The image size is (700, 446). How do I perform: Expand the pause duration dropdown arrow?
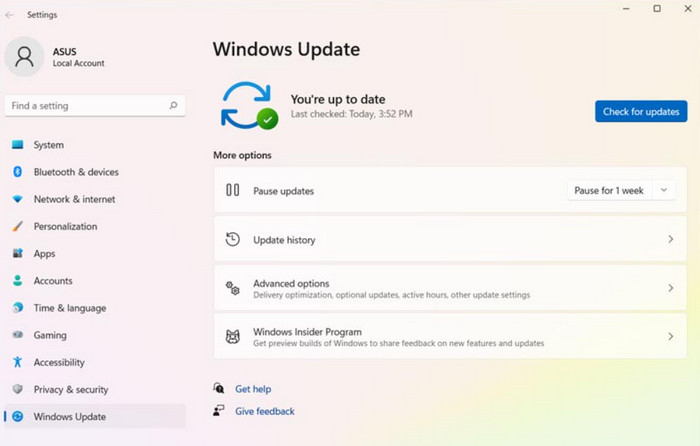[x=664, y=190]
